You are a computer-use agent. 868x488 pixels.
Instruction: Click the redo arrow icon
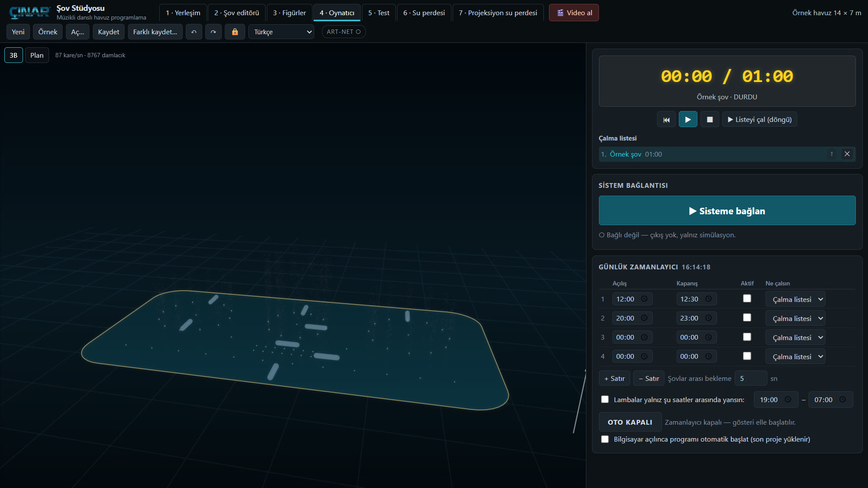pos(213,32)
